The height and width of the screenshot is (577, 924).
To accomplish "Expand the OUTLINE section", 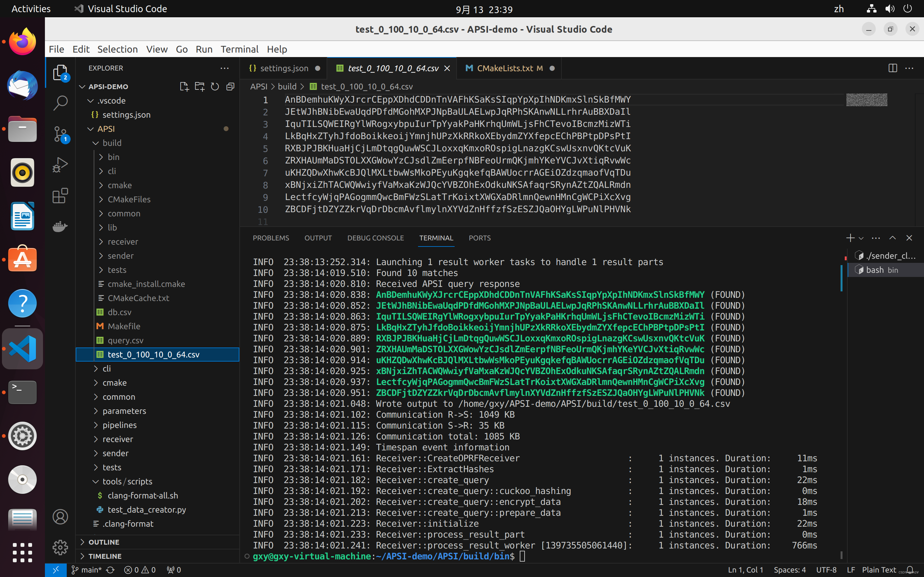I will (104, 542).
